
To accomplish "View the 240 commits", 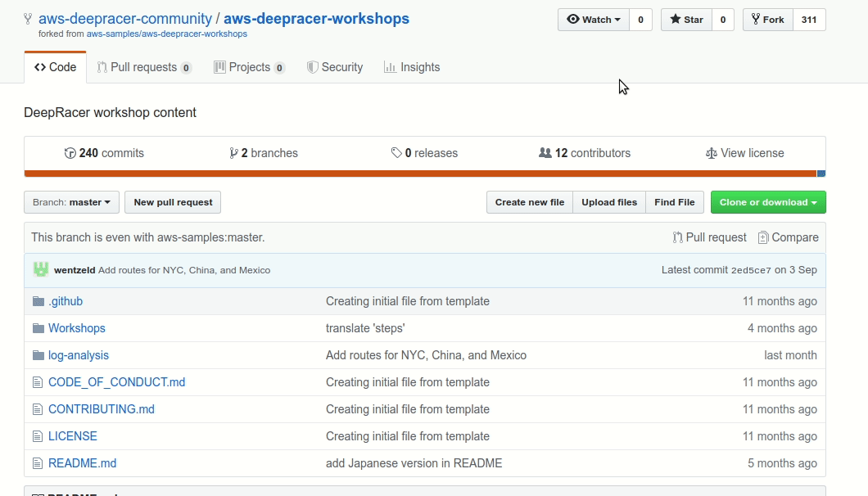I will coord(104,153).
